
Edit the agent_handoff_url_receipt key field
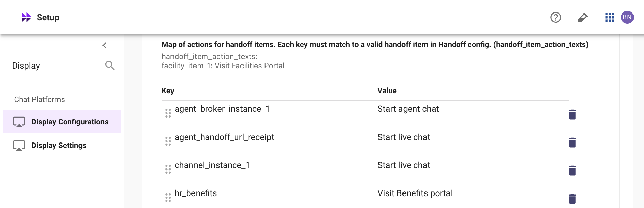tap(271, 137)
